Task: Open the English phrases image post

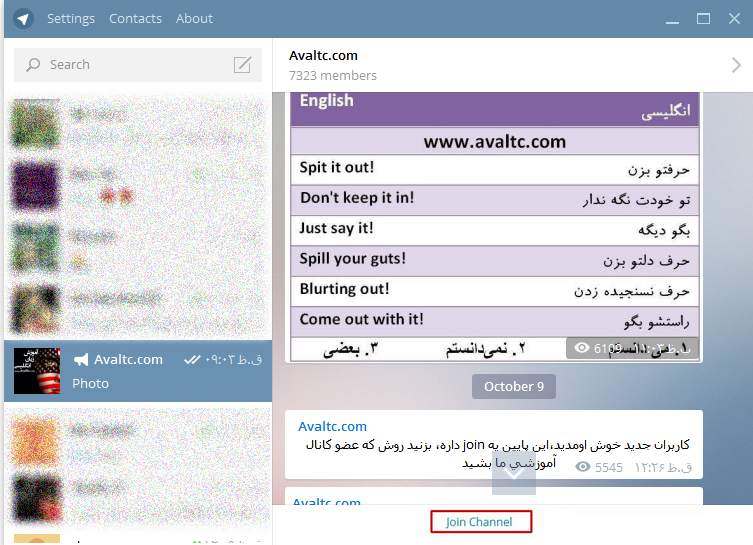Action: [495, 227]
